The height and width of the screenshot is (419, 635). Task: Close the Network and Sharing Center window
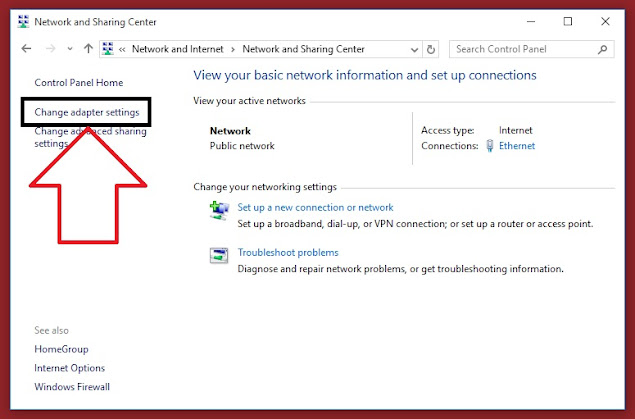pos(605,21)
